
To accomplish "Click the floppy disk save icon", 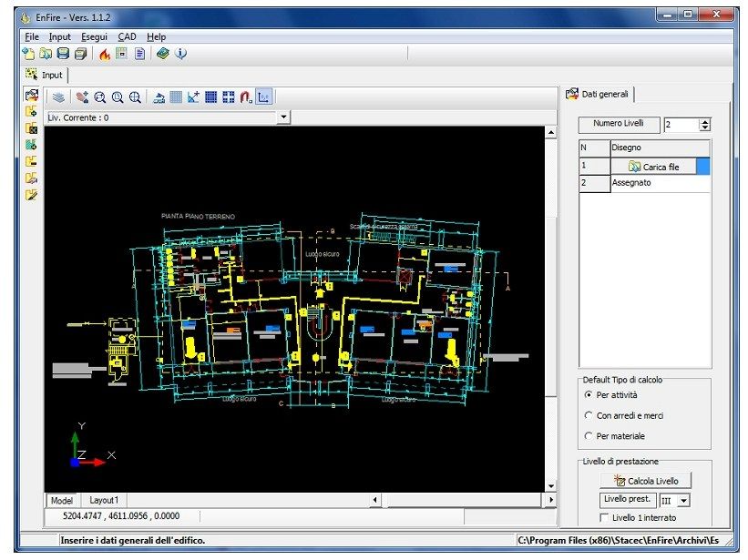I will 63,54.
